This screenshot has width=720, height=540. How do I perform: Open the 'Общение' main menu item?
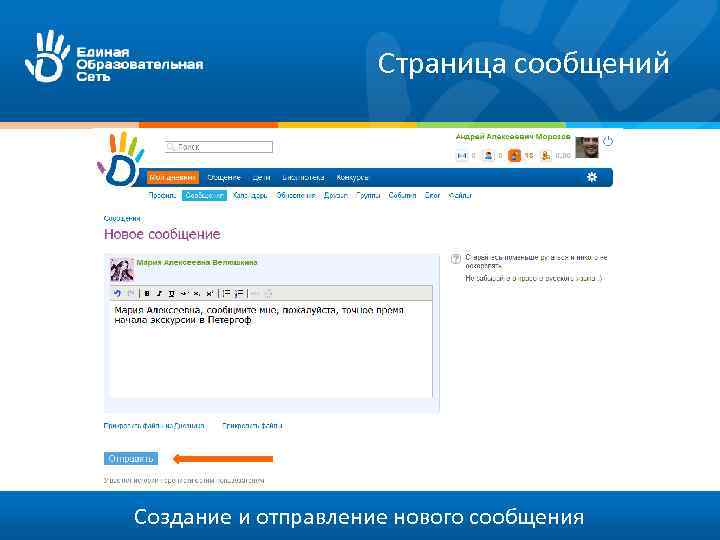[x=224, y=178]
